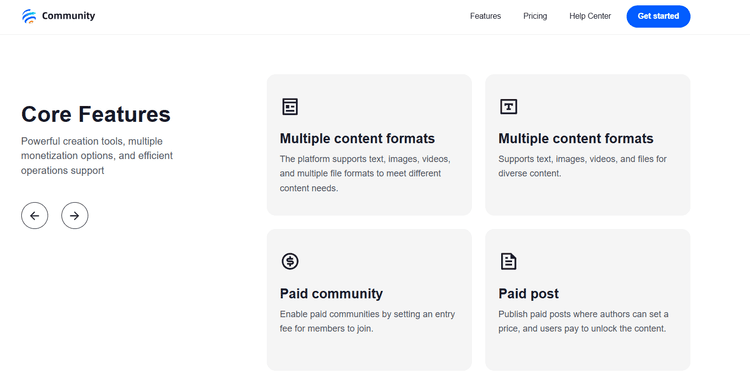Click the Community logo icon
The image size is (750, 385).
[x=29, y=16]
